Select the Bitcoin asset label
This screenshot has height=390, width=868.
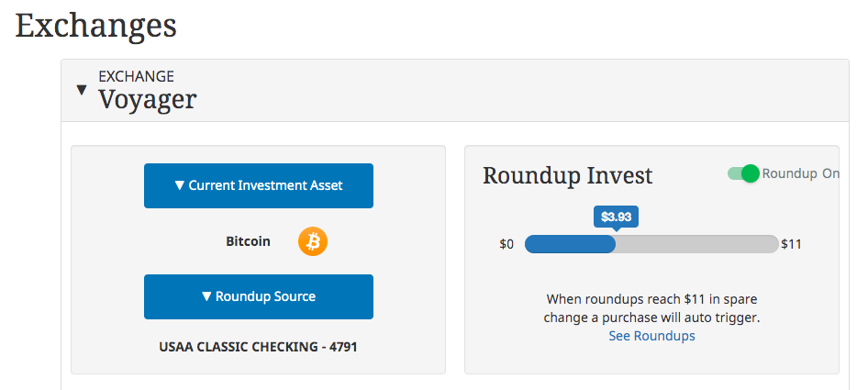(248, 241)
